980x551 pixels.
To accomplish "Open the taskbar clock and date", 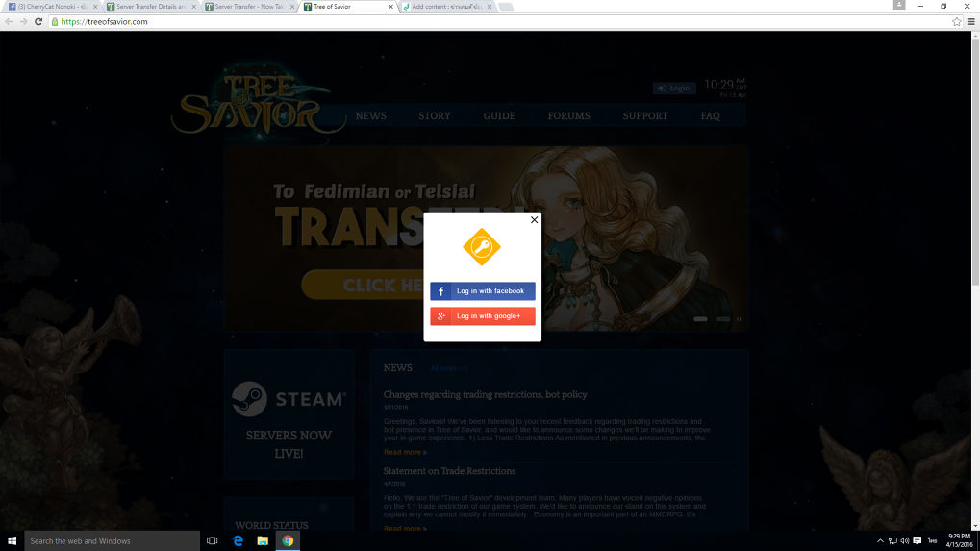I will (x=959, y=541).
